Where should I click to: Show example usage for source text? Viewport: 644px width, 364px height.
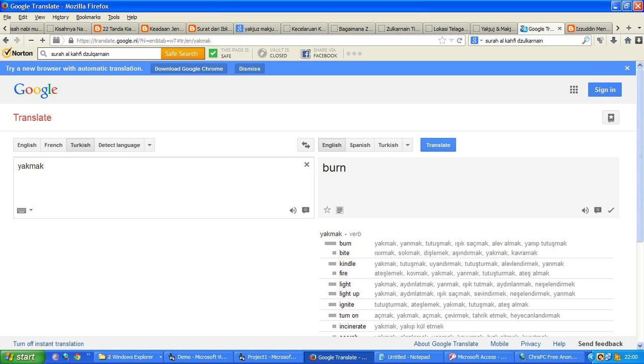(305, 210)
